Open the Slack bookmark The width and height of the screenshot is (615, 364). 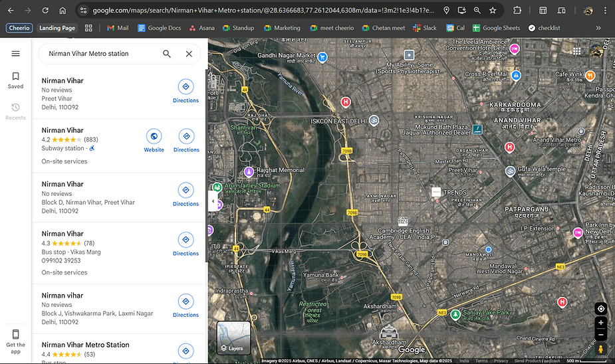click(x=425, y=28)
